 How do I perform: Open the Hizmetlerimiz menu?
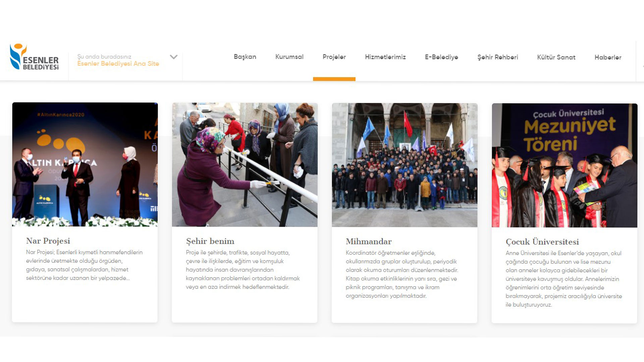385,57
